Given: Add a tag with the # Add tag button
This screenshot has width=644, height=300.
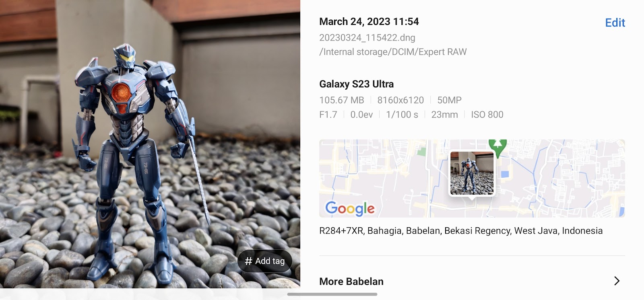Looking at the screenshot, I should [264, 261].
